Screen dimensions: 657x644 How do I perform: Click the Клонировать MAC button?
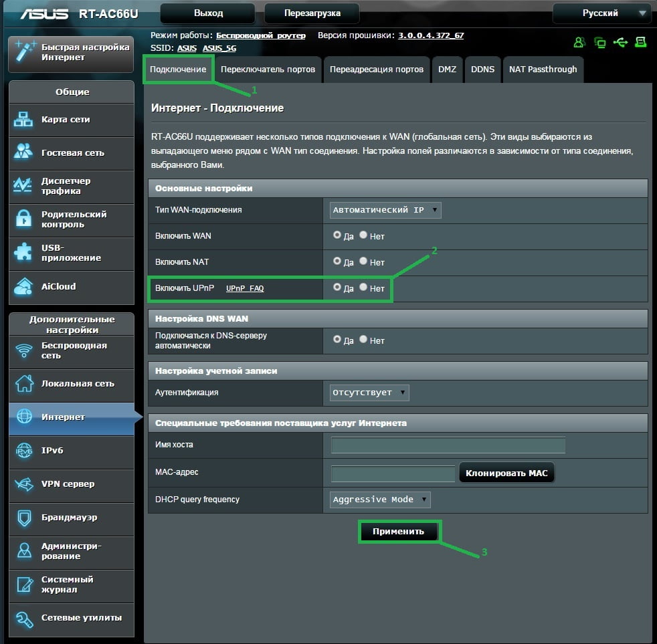[x=506, y=473]
